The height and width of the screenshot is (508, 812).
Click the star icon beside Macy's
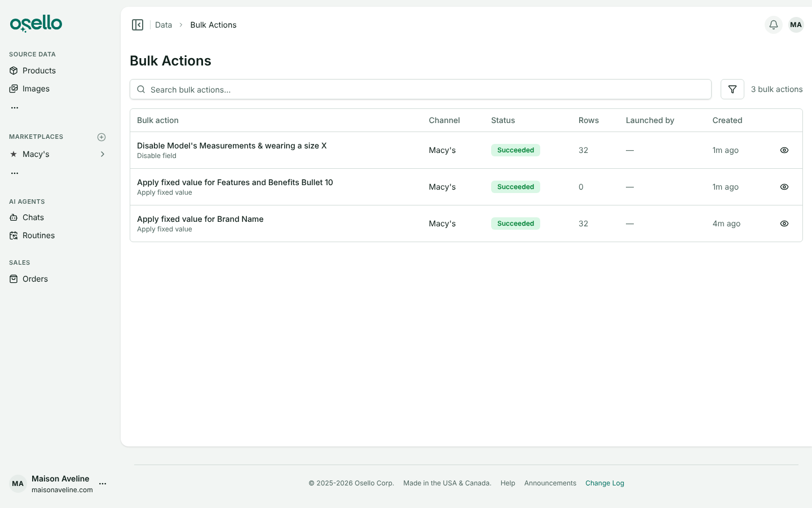coord(14,154)
